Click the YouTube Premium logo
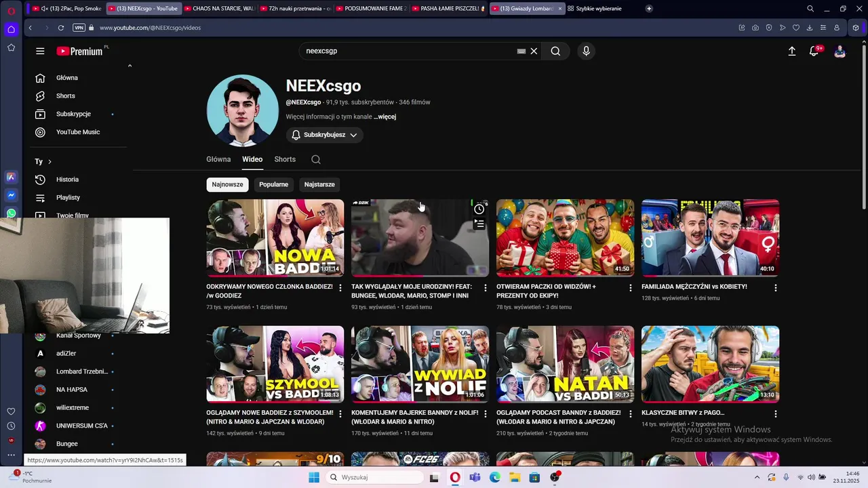The image size is (868, 488). 81,51
